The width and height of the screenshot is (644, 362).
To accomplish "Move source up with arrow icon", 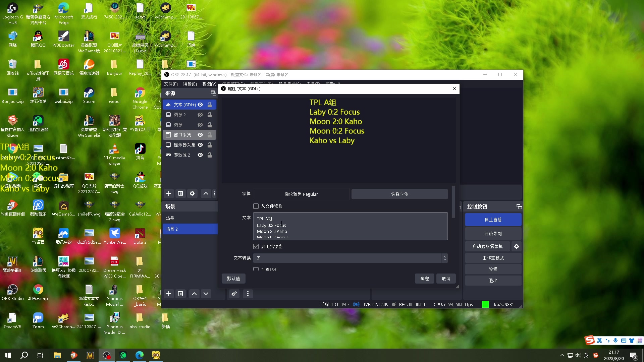I will (206, 193).
